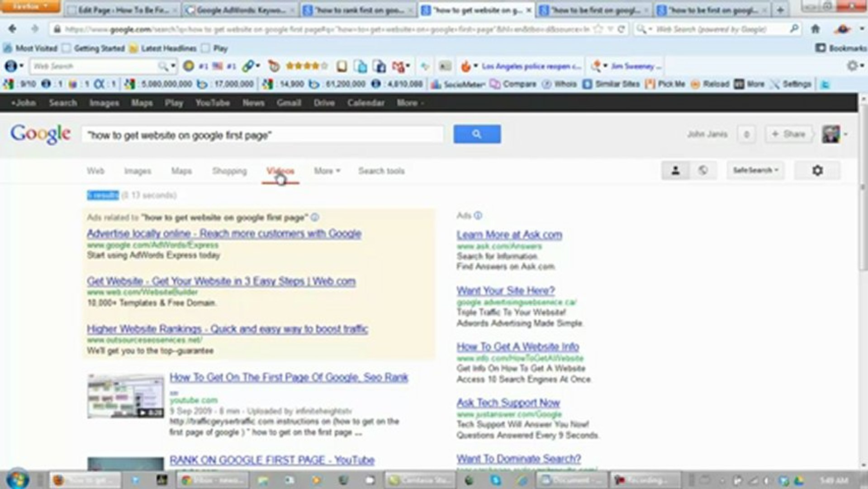The width and height of the screenshot is (868, 489).
Task: Open 'How To Get On The First Page' video link
Action: [x=289, y=378]
